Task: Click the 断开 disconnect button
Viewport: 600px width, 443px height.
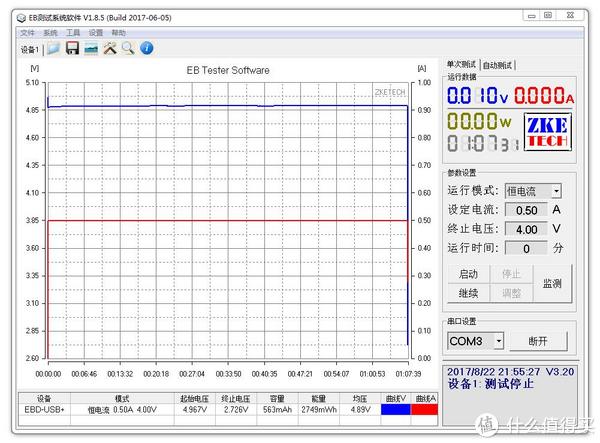Action: [x=538, y=341]
